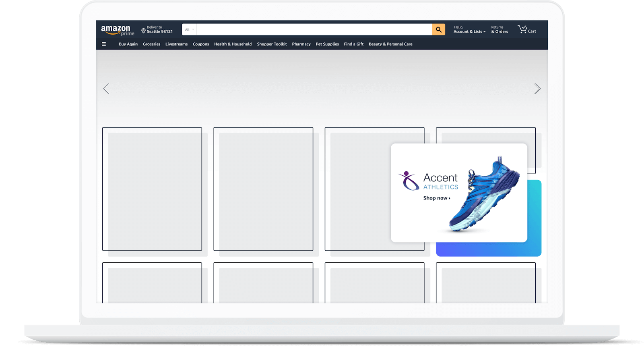
Task: Open Pet Supplies category
Action: point(327,44)
